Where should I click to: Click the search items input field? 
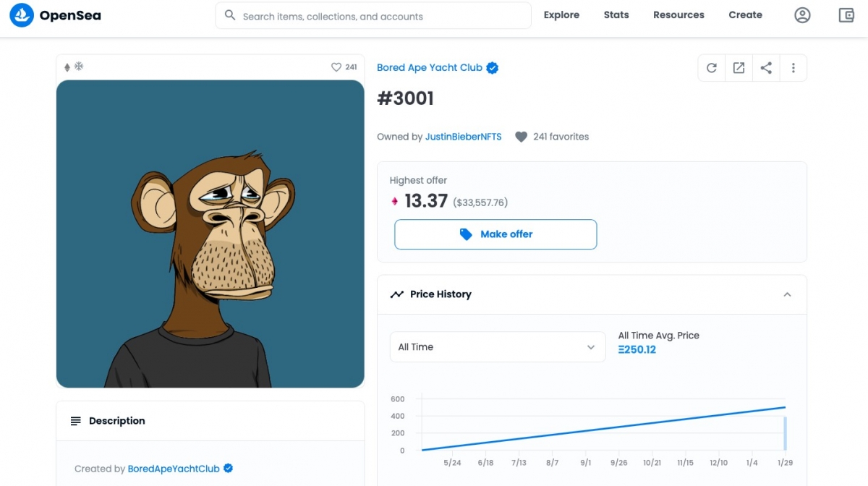pyautogui.click(x=376, y=16)
